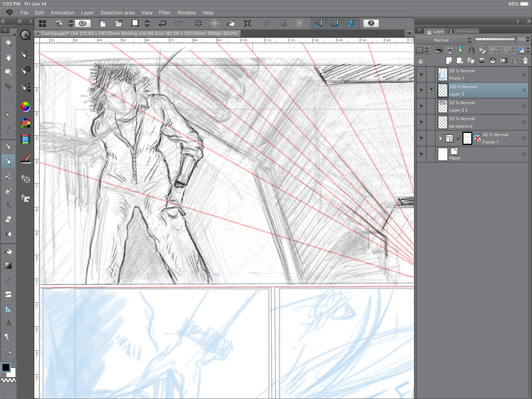532x399 pixels.
Task: Open the Animation menu
Action: tap(63, 13)
